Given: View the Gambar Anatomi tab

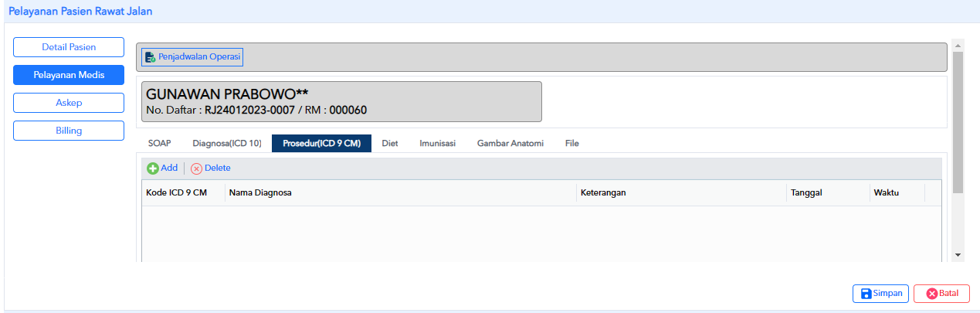Looking at the screenshot, I should coord(510,144).
